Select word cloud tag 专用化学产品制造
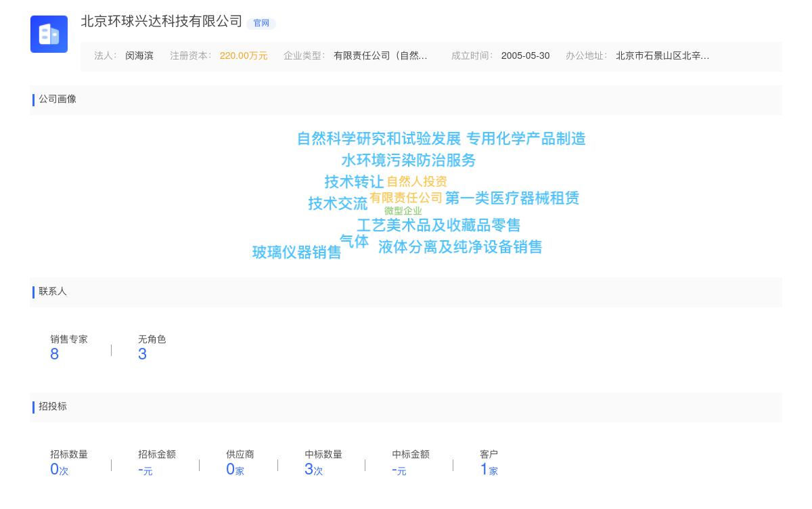812x509 pixels. 526,139
